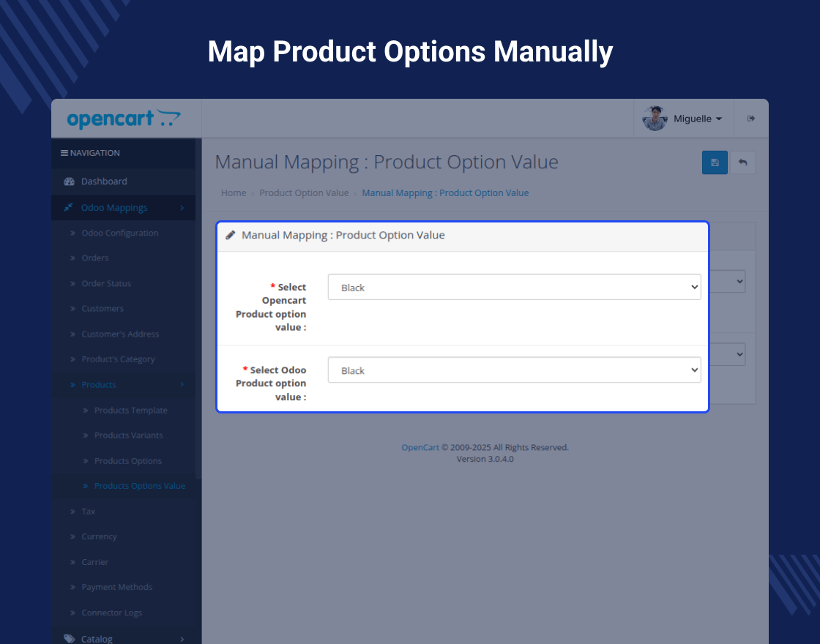Viewport: 820px width, 644px height.
Task: Click the Dashboard gauge icon
Action: [x=69, y=181]
